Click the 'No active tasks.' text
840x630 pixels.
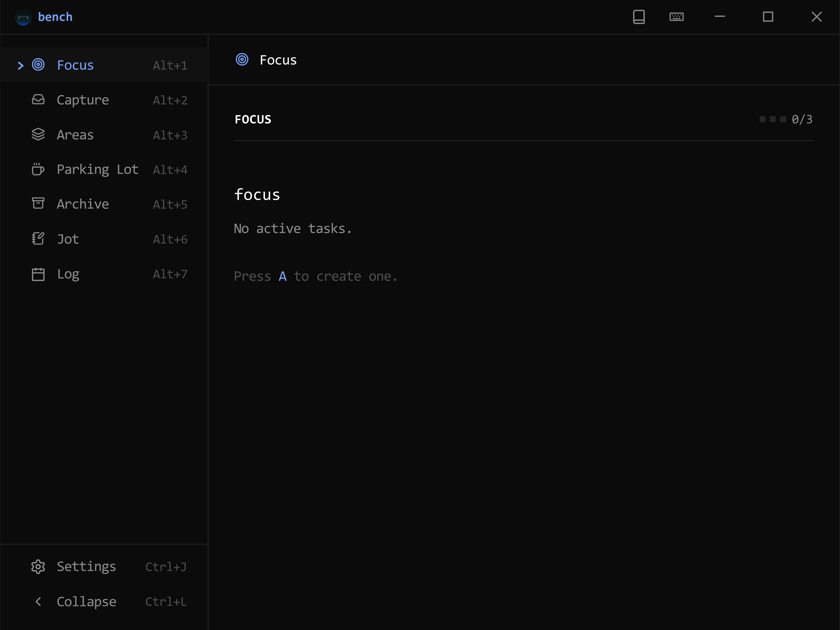coord(293,228)
